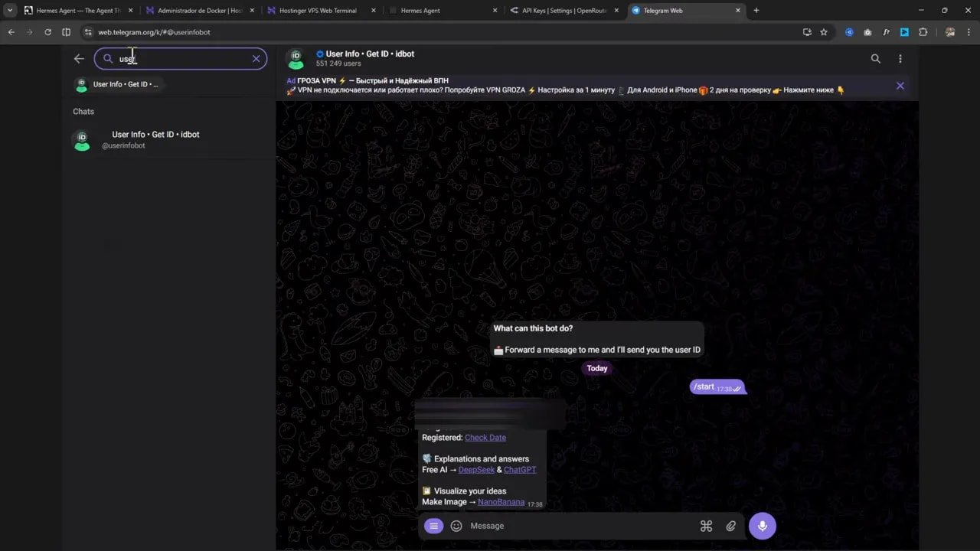The width and height of the screenshot is (980, 551).
Task: Open the chat's three-dot more menu
Action: tap(900, 59)
